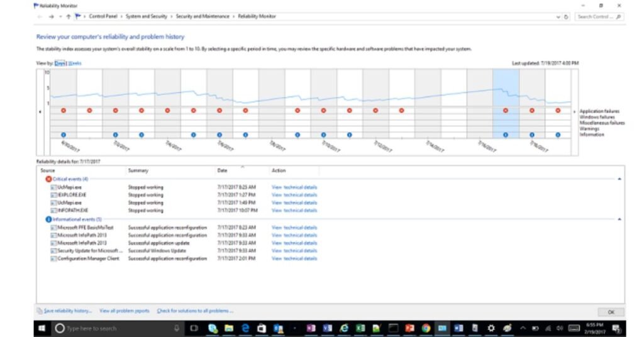Click the refresh icon in address bar
The width and height of the screenshot is (644, 337).
[566, 17]
